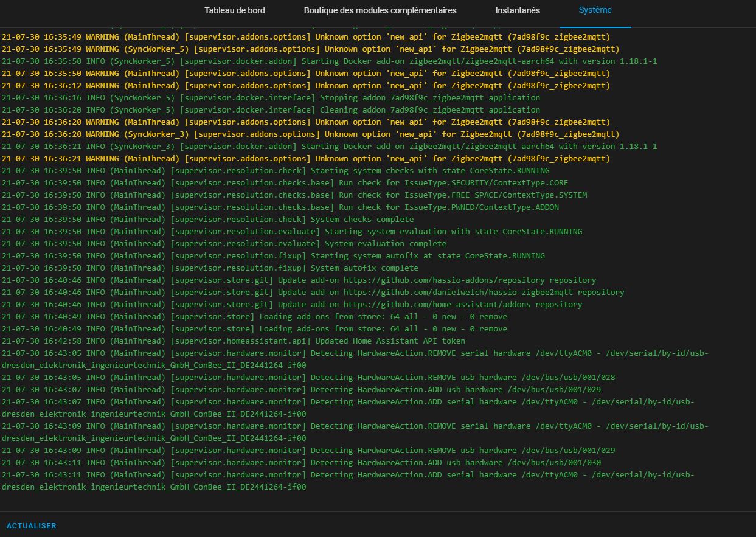Click the 'Cleaning addon_7ad98f9c_zigbee2mqtt application' log line
Image resolution: width=756 pixels, height=537 pixels.
coord(429,110)
